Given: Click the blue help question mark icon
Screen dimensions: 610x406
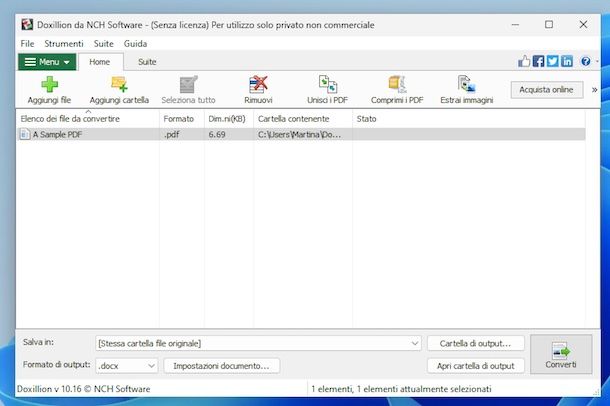Looking at the screenshot, I should coord(585,61).
